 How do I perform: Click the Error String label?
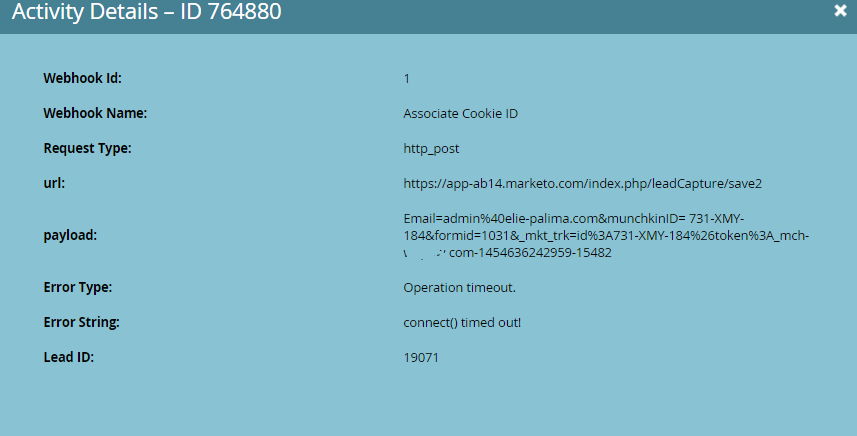[x=81, y=322]
